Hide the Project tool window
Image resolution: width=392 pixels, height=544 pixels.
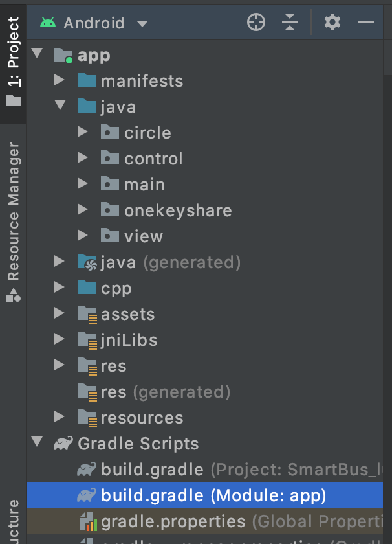point(366,23)
